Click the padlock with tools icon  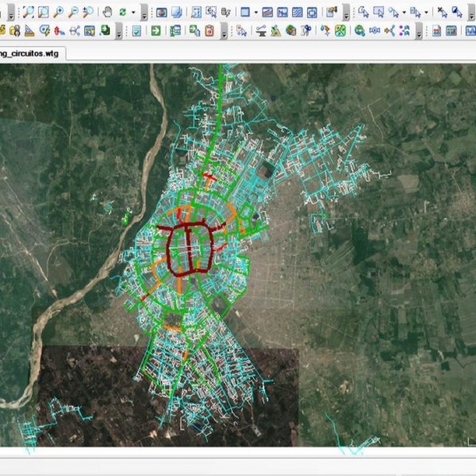[14, 31]
